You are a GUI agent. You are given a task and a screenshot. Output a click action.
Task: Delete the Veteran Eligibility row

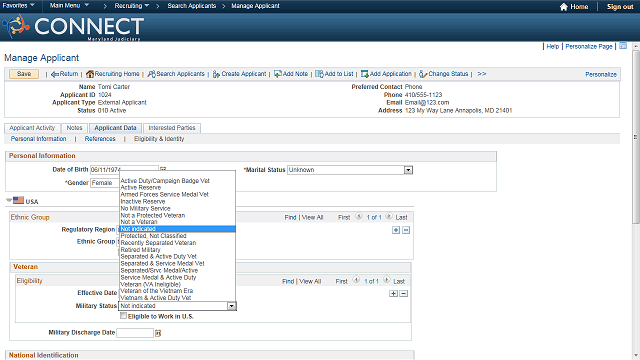point(404,293)
